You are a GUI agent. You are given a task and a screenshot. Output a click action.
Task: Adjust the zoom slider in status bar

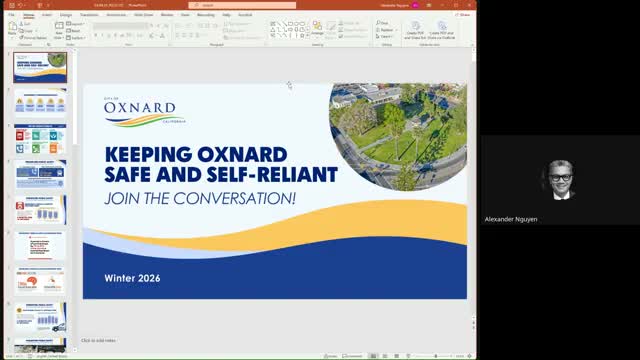click(x=436, y=356)
